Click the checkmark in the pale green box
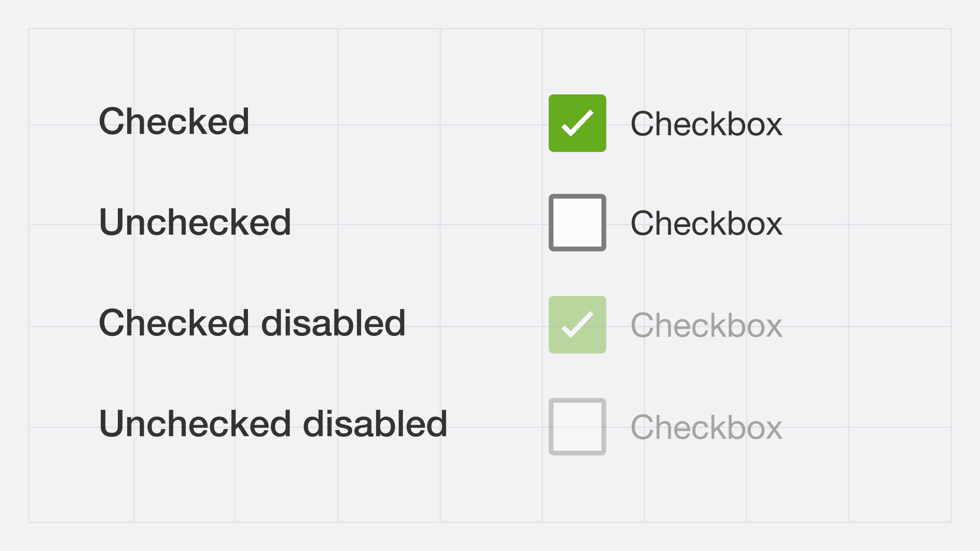The image size is (980, 551). point(577,324)
